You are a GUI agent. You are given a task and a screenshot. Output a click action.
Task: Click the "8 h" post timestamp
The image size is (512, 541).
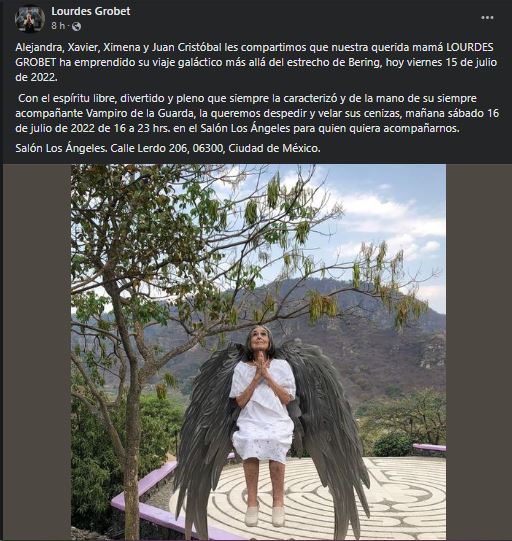click(x=58, y=26)
